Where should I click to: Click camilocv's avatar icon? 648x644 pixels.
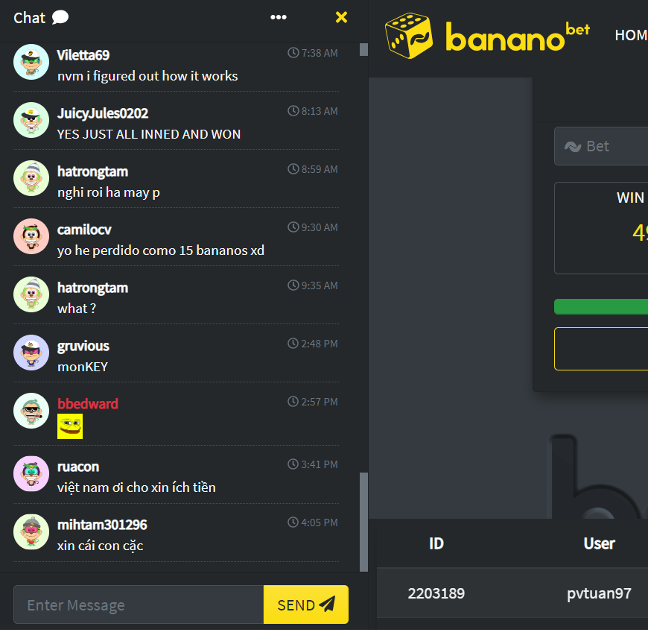pyautogui.click(x=31, y=236)
